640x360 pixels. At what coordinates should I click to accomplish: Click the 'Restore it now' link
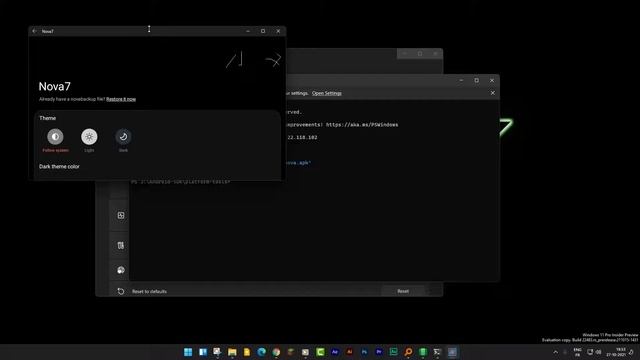(x=121, y=99)
